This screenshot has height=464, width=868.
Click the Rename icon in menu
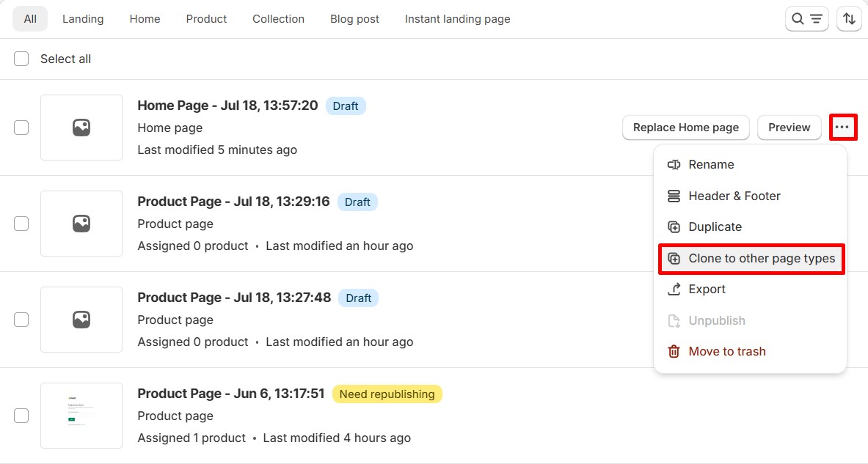click(674, 165)
